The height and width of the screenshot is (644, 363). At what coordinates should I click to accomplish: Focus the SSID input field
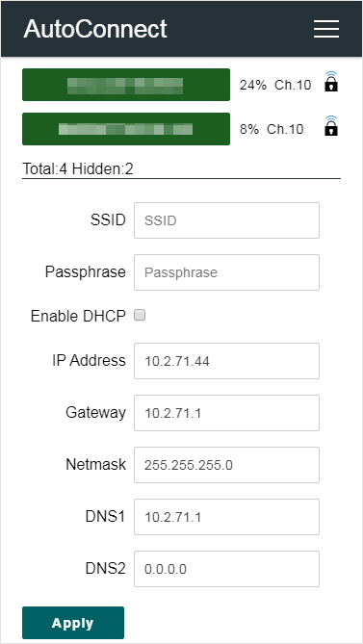pyautogui.click(x=226, y=220)
